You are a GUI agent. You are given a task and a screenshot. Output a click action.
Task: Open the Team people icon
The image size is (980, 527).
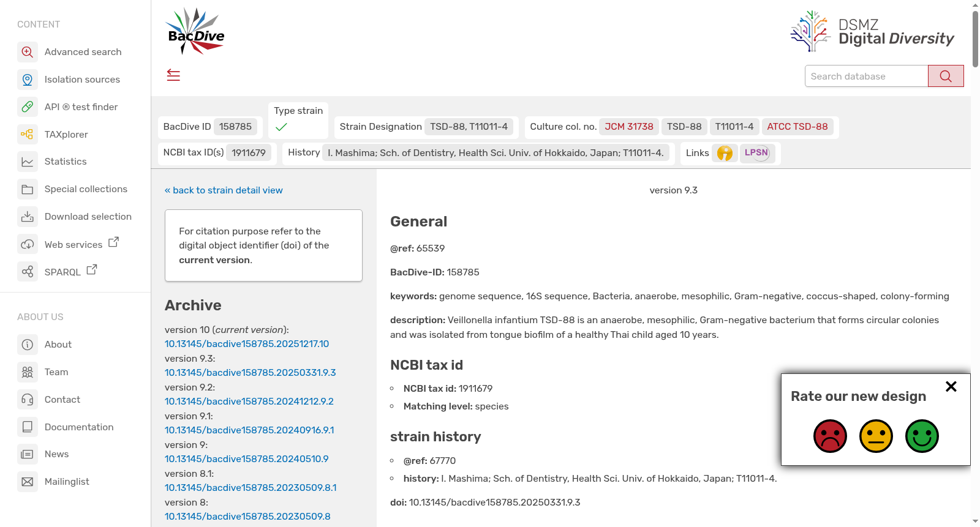[x=28, y=372]
